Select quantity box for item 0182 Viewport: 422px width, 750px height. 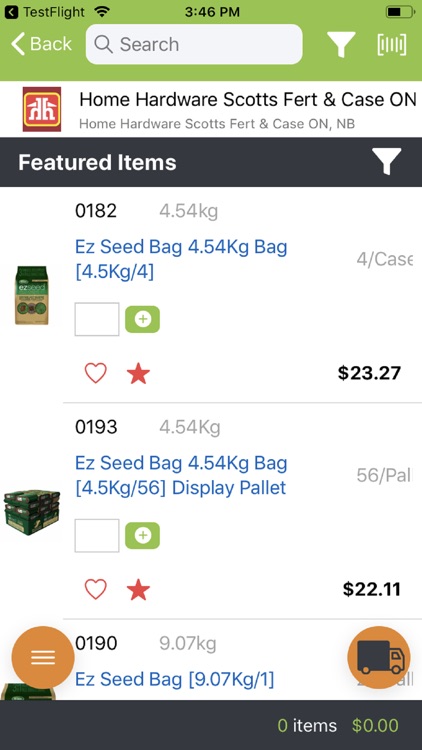click(x=97, y=319)
